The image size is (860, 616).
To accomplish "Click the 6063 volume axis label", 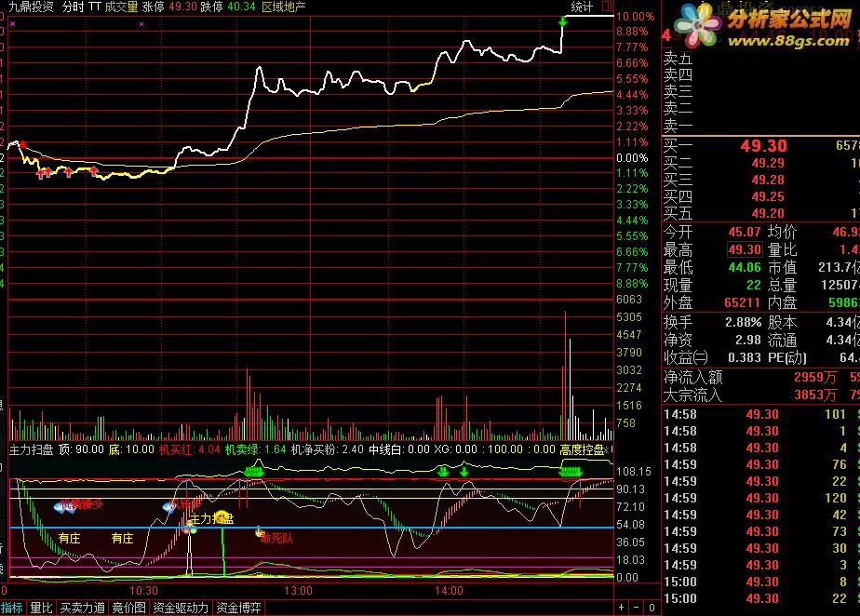I will [629, 300].
